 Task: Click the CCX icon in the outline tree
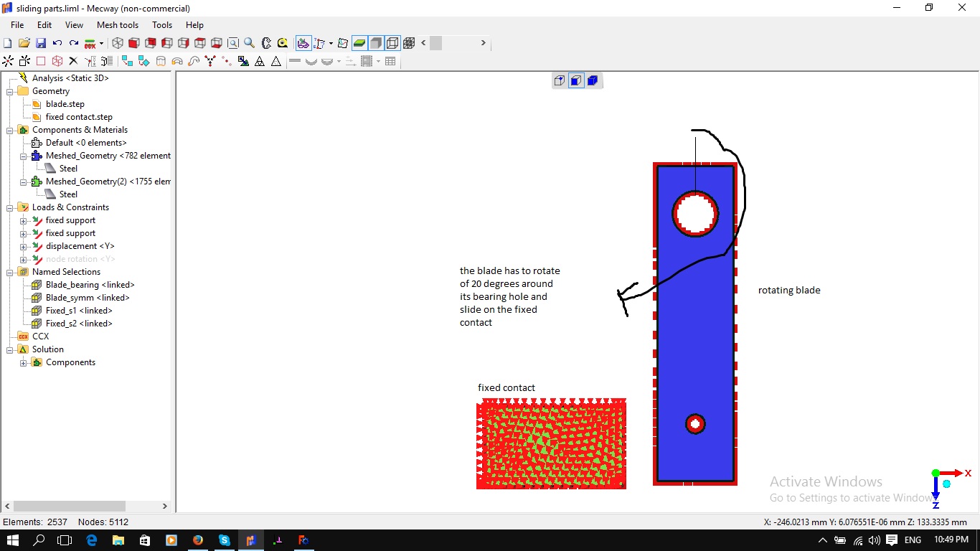[23, 336]
